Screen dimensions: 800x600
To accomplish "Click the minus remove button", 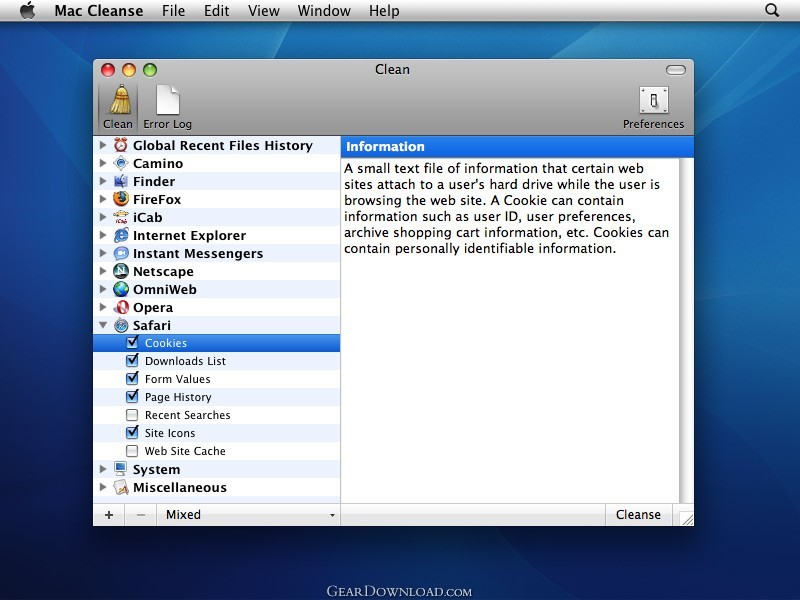I will coord(141,514).
